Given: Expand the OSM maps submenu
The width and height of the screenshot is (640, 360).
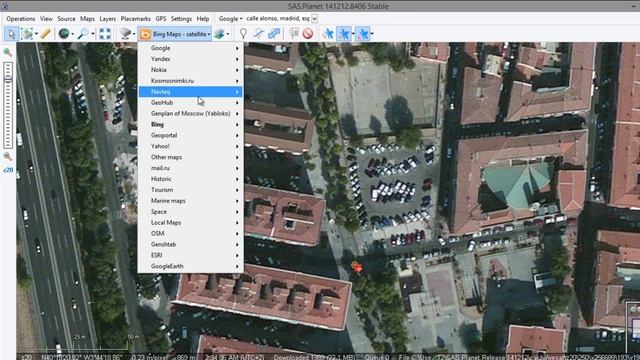Looking at the screenshot, I should [x=191, y=233].
